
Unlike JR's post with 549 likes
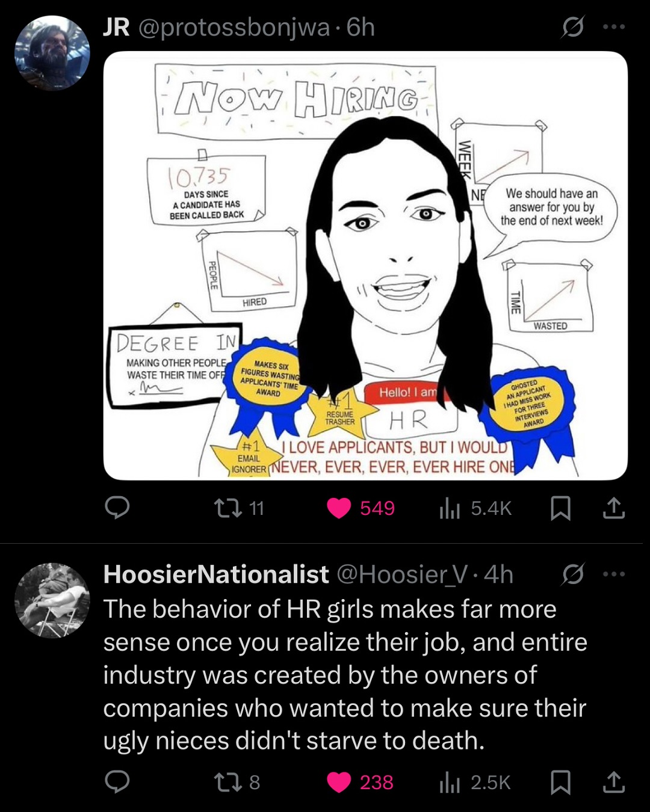coord(361,508)
